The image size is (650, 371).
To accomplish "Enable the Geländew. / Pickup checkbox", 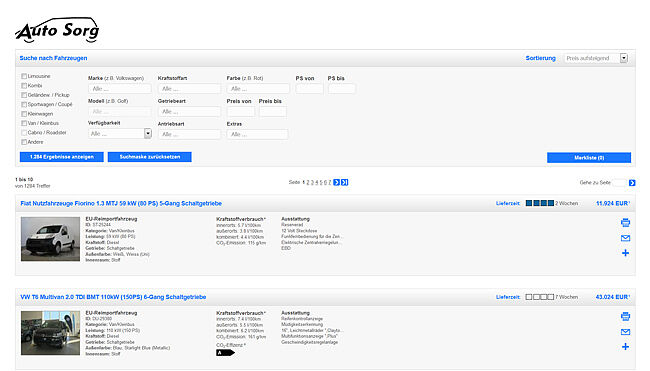I will point(24,95).
